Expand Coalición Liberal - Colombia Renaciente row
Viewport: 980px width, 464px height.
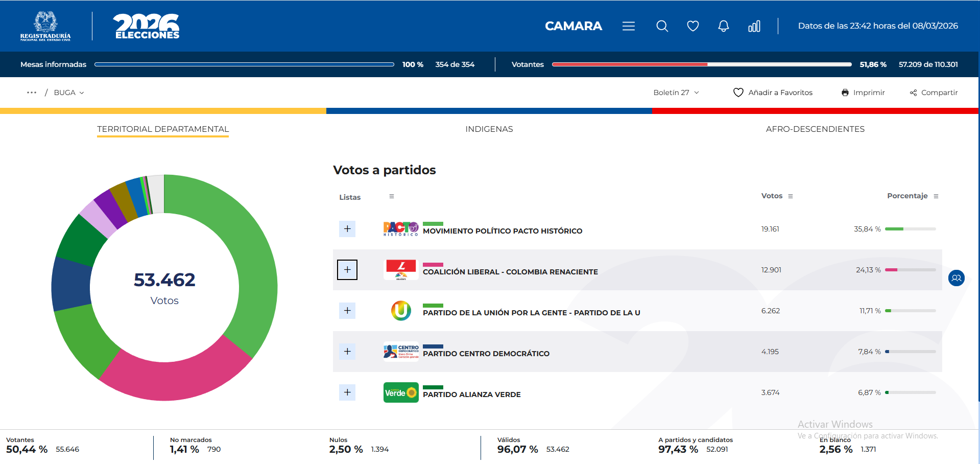point(347,270)
